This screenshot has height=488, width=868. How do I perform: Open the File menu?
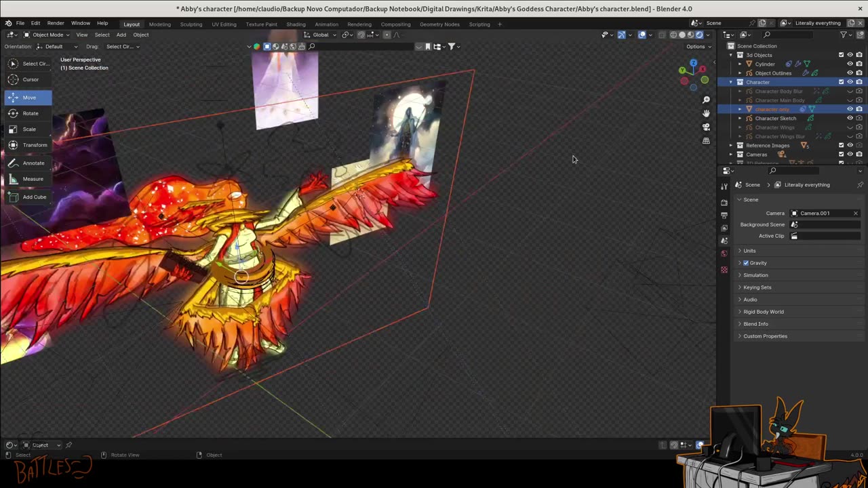point(20,23)
